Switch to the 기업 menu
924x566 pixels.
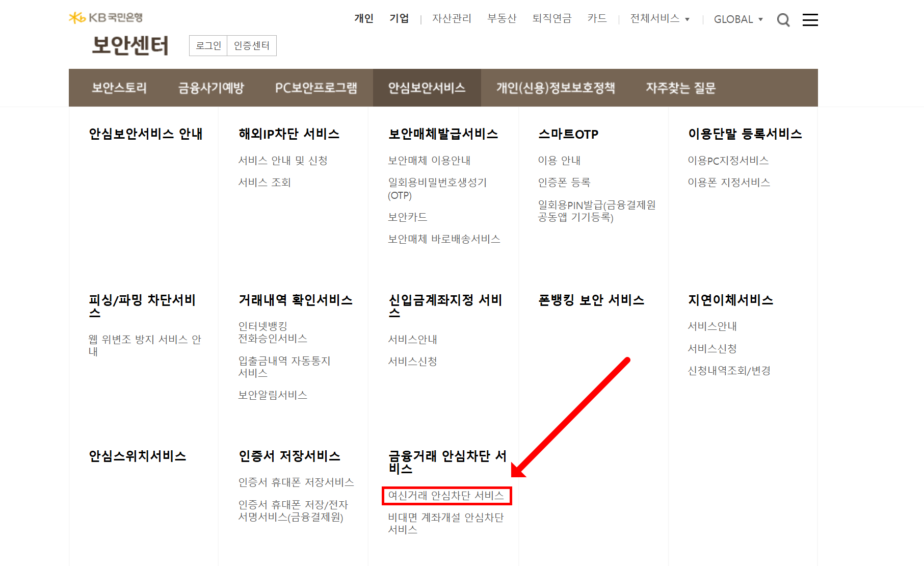tap(400, 18)
